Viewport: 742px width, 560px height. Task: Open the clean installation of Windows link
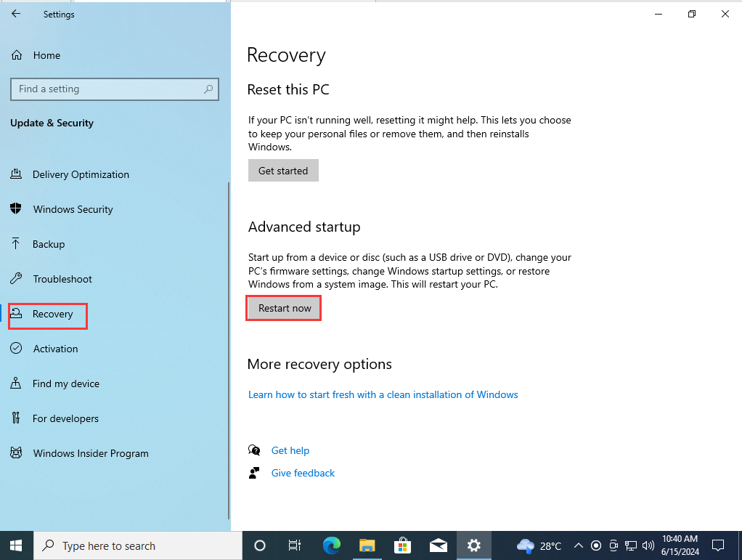(x=383, y=394)
